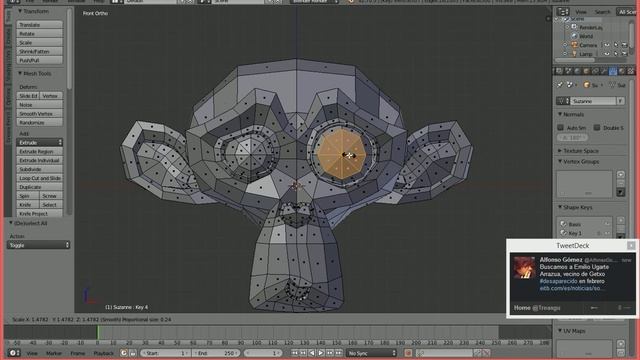640x360 pixels.
Task: Open the Action Toggle dropdown
Action: click(x=38, y=245)
